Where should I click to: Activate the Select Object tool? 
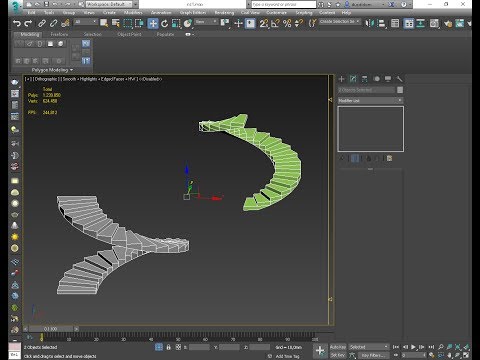(104, 23)
